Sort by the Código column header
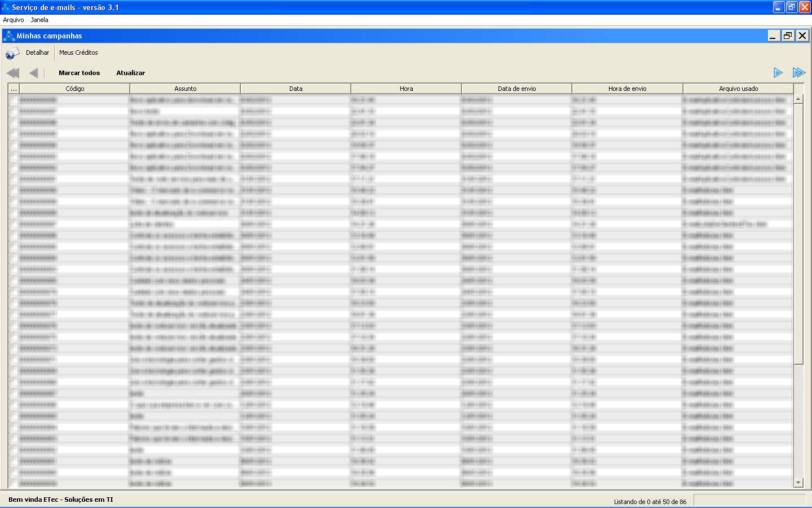The height and width of the screenshot is (508, 812). click(74, 89)
